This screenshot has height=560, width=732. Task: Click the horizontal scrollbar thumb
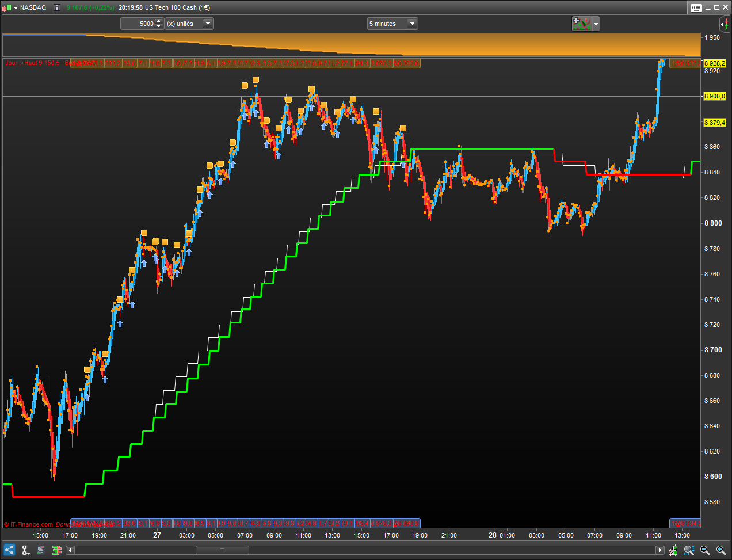(x=222, y=550)
